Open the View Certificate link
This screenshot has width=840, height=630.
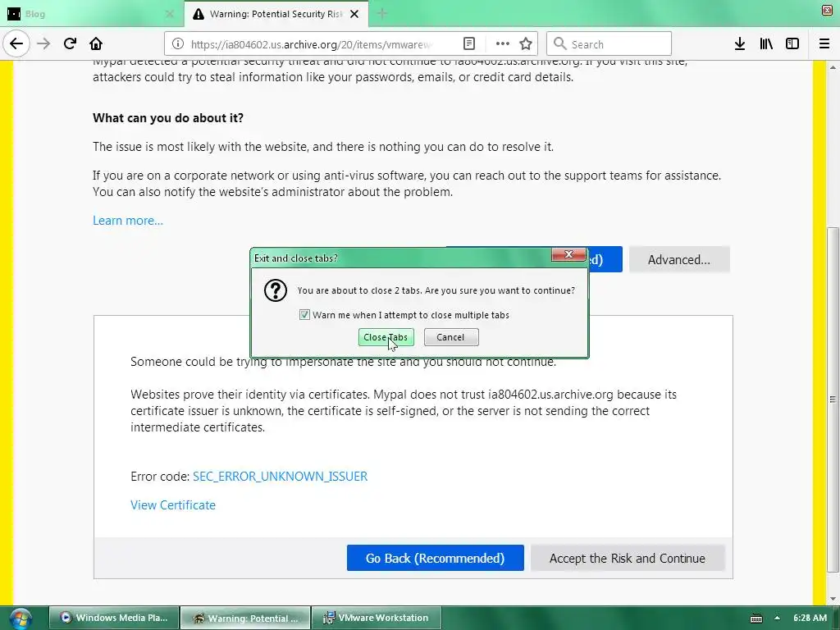(173, 505)
